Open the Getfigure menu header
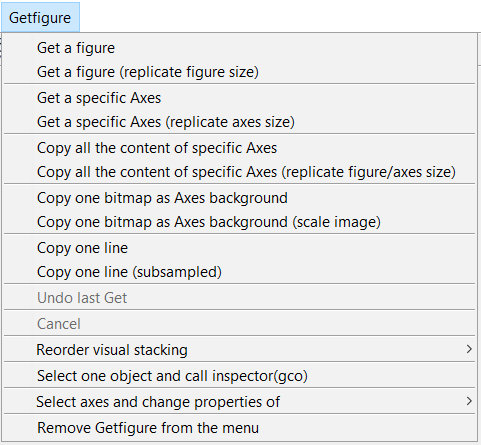Screen dimensions: 481x445 click(x=40, y=17)
